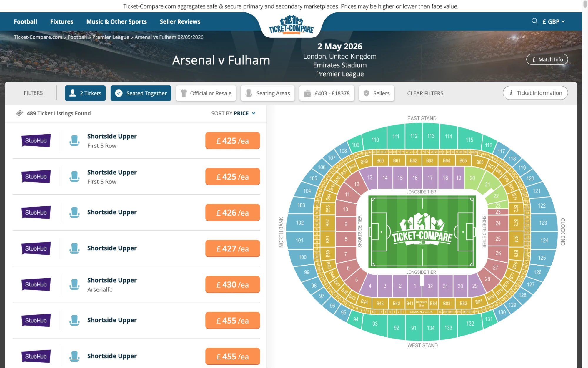
Task: Click the blue seat icon on the £430 listing
Action: (75, 284)
